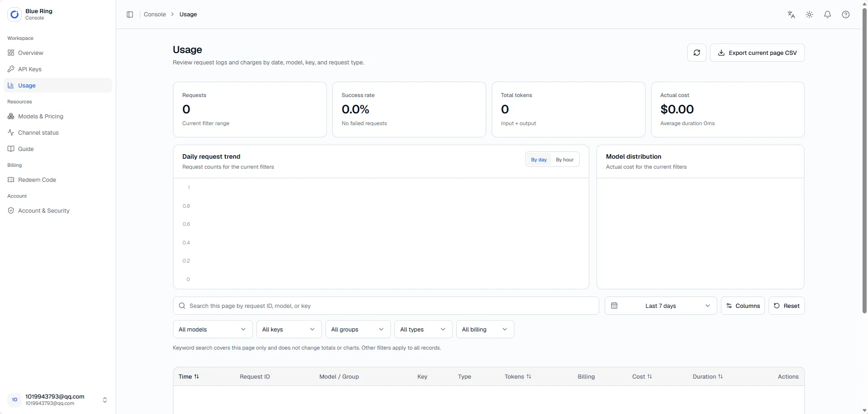Viewport: 868px width, 414px height.
Task: Switch trend chart to By day
Action: click(539, 160)
